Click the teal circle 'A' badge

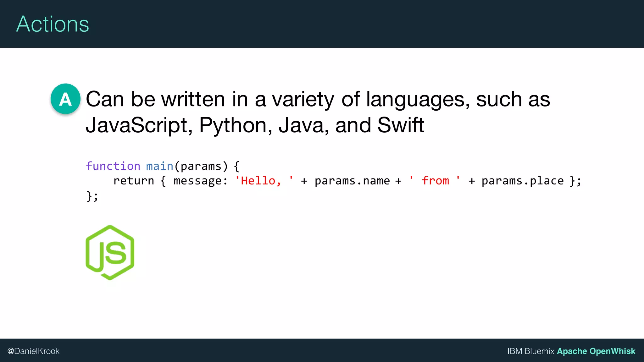(x=65, y=99)
